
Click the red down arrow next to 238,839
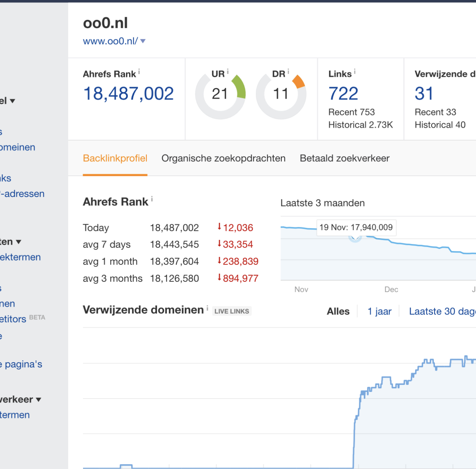click(219, 260)
